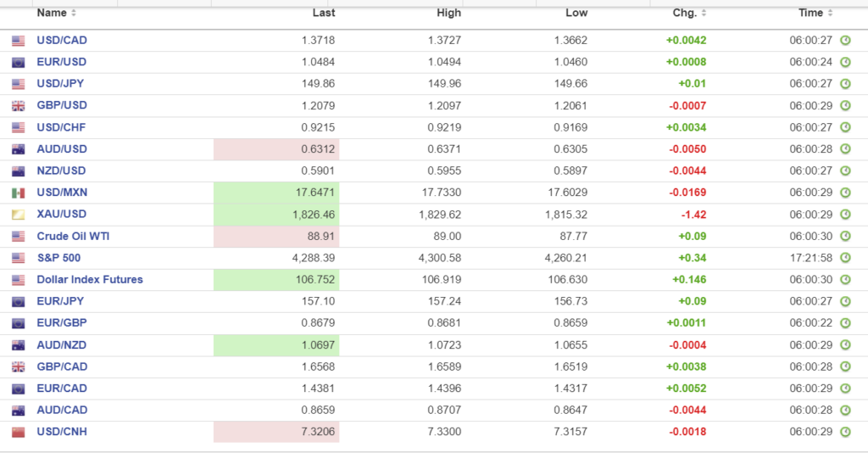Click the US flag icon beside USD/CAD
The image size is (868, 453).
point(18,41)
